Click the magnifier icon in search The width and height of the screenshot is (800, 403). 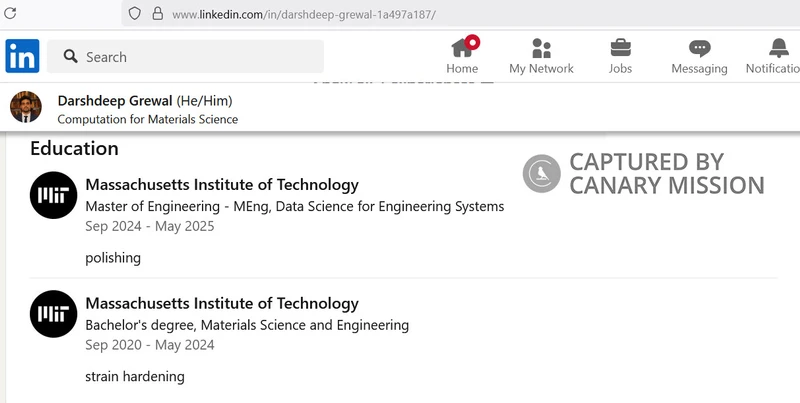click(x=71, y=57)
